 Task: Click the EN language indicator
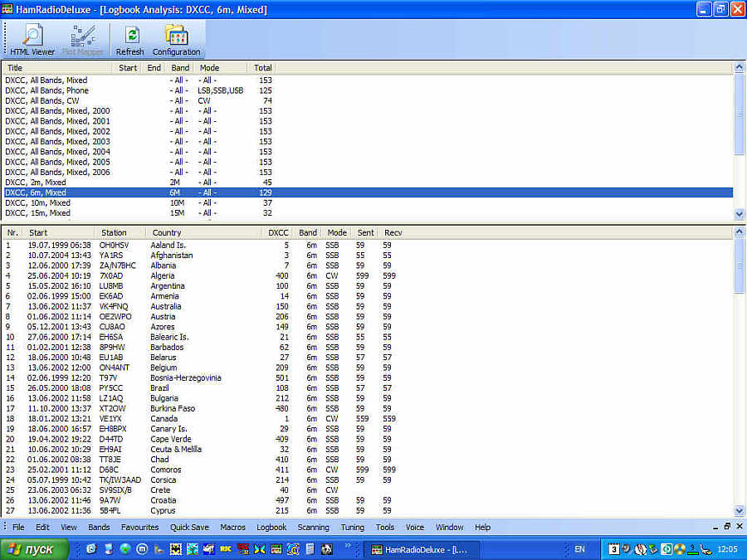click(x=579, y=549)
